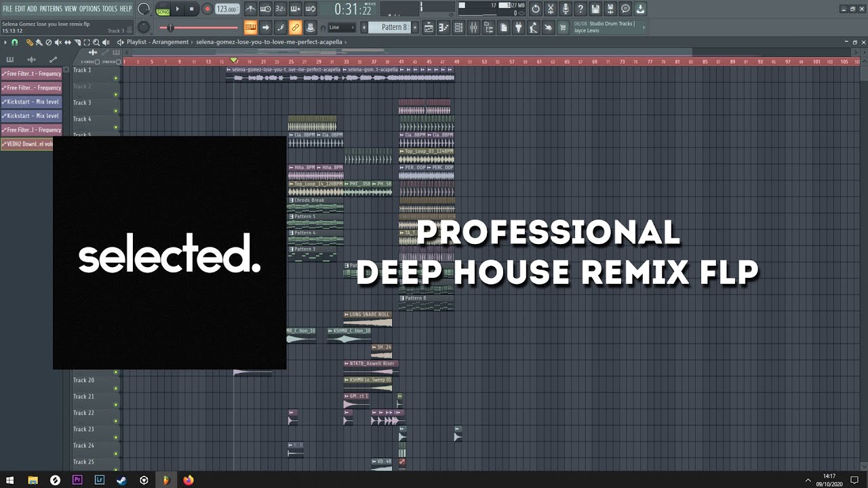Screen dimensions: 868x488
Task: Click the one-click audio recording microphone
Action: click(x=565, y=9)
